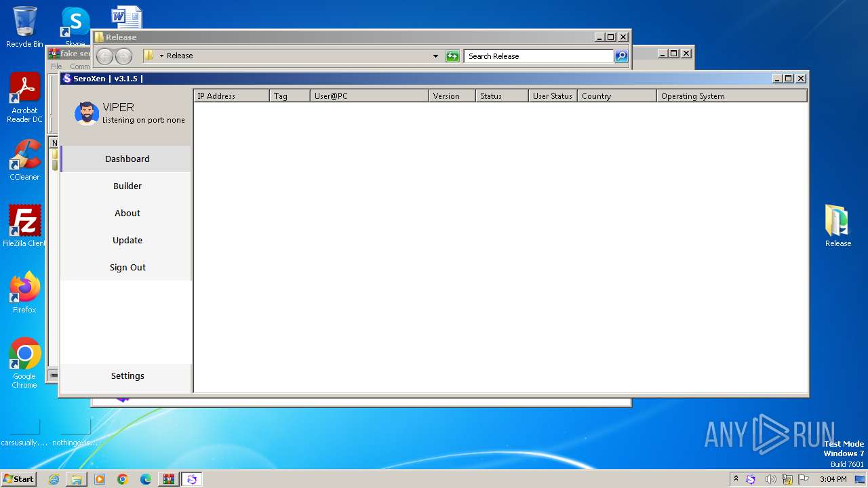Click the folder icon in Release address bar
868x488 pixels.
149,56
